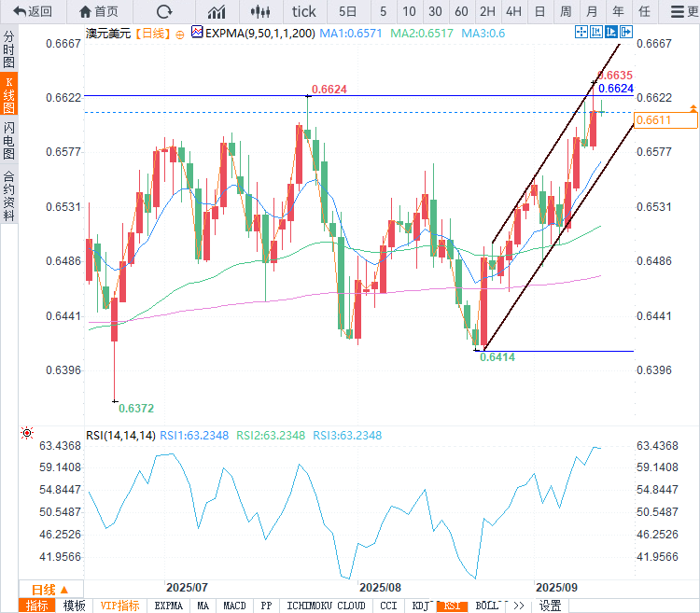This screenshot has width=700, height=613.
Task: Open the 首页 home page
Action: tap(99, 11)
